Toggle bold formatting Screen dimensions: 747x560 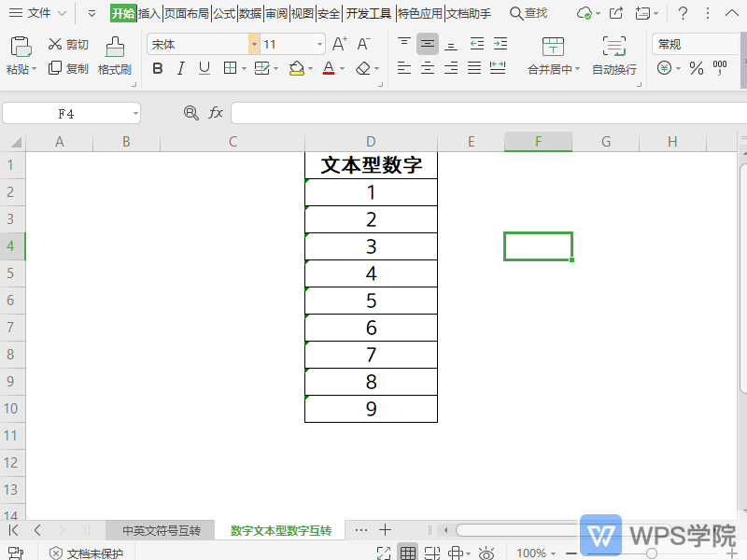coord(157,69)
